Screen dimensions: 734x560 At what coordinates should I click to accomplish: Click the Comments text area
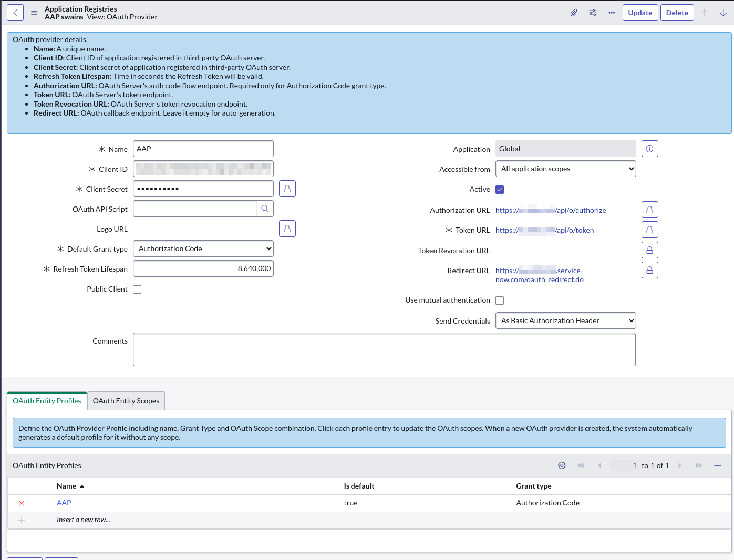384,349
